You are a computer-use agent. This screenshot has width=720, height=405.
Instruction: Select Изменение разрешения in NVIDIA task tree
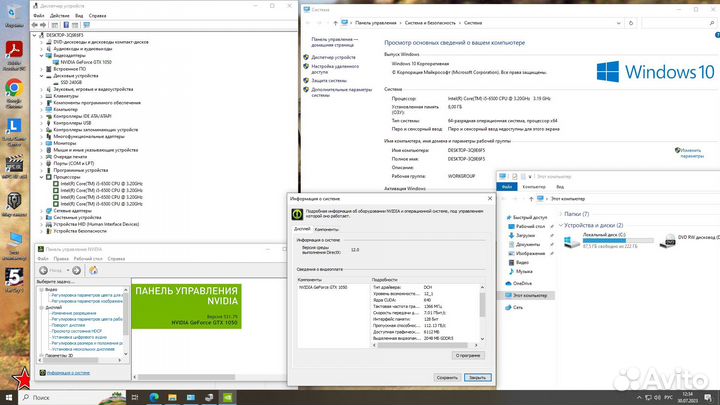tap(74, 313)
